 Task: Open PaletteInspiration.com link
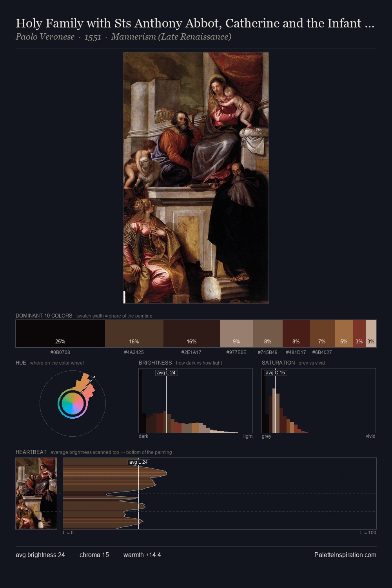(345, 555)
